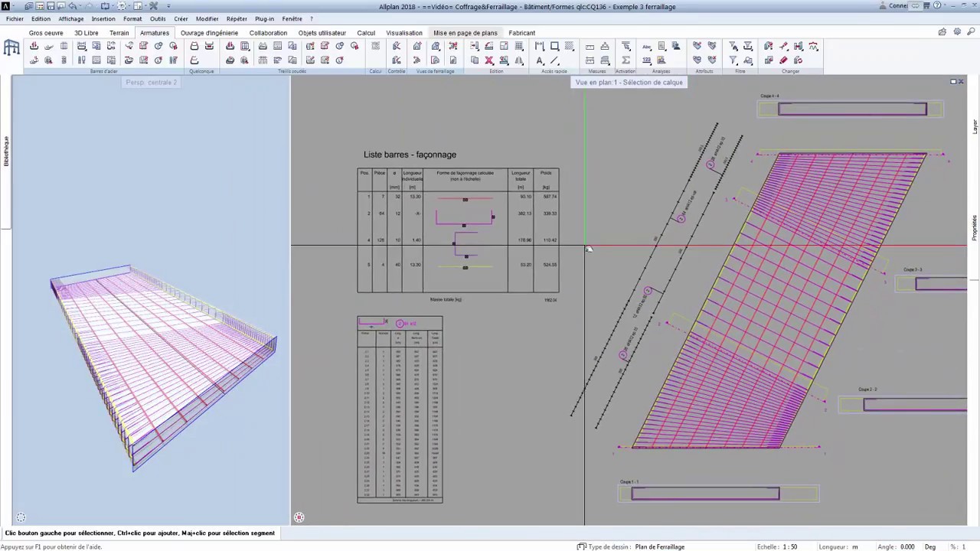Select the Mise en page de plans tab

pos(465,33)
